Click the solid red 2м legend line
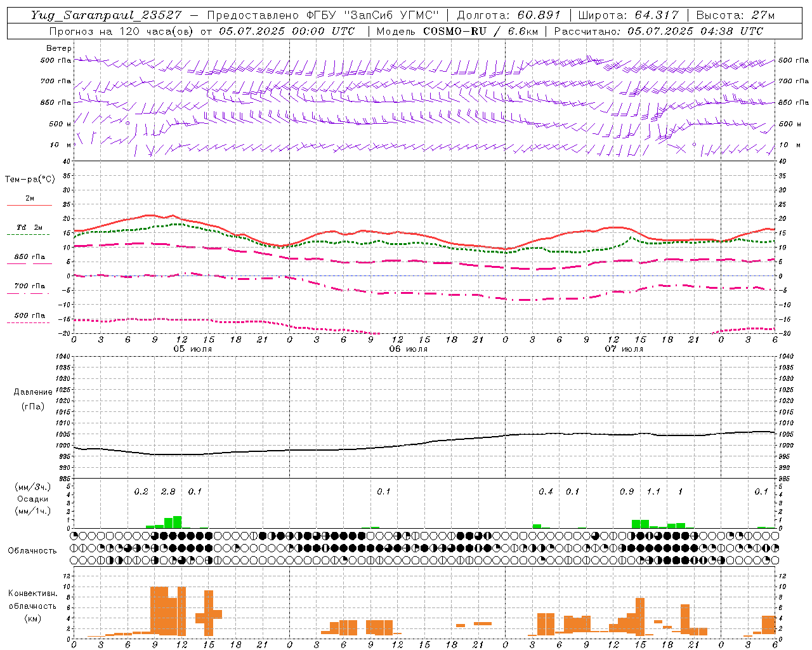This screenshot has width=812, height=650. 29,205
